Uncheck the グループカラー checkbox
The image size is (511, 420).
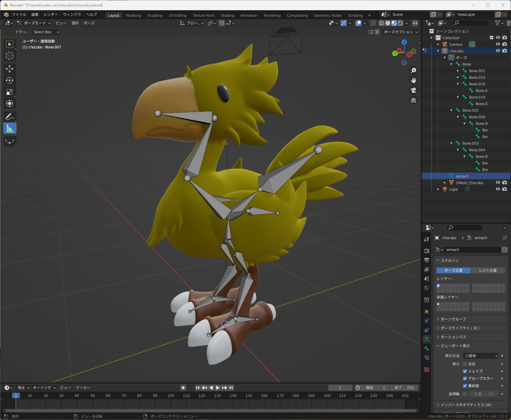pyautogui.click(x=465, y=378)
